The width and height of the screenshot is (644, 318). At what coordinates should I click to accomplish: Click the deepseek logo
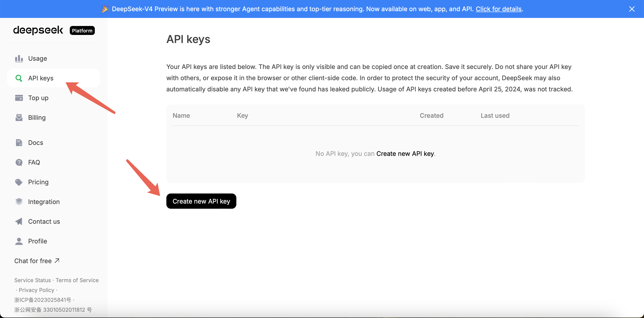tap(38, 30)
